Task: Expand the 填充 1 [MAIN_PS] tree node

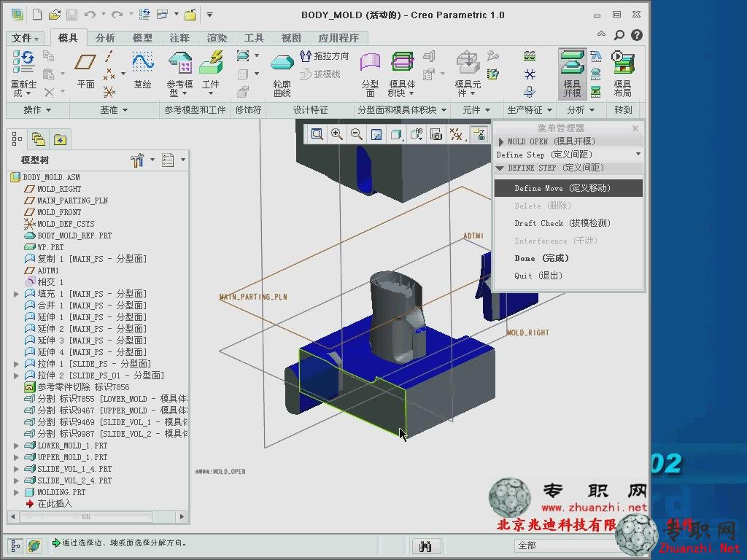Action: (x=17, y=294)
